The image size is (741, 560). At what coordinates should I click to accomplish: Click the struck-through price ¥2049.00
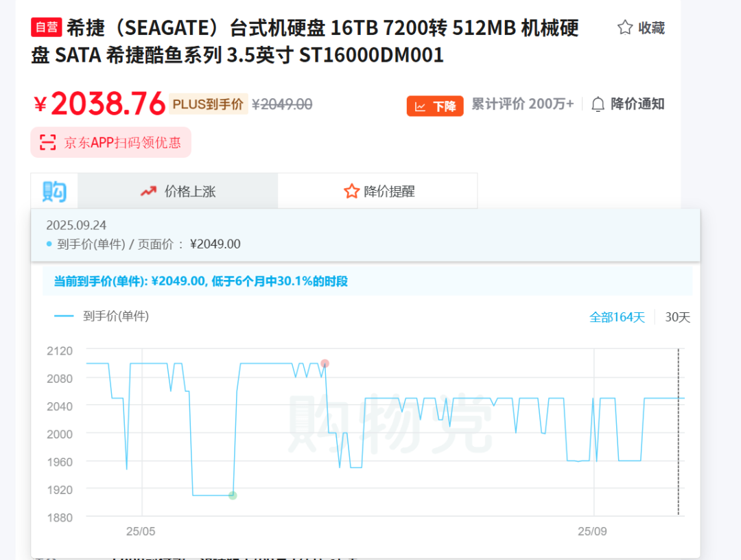(282, 104)
